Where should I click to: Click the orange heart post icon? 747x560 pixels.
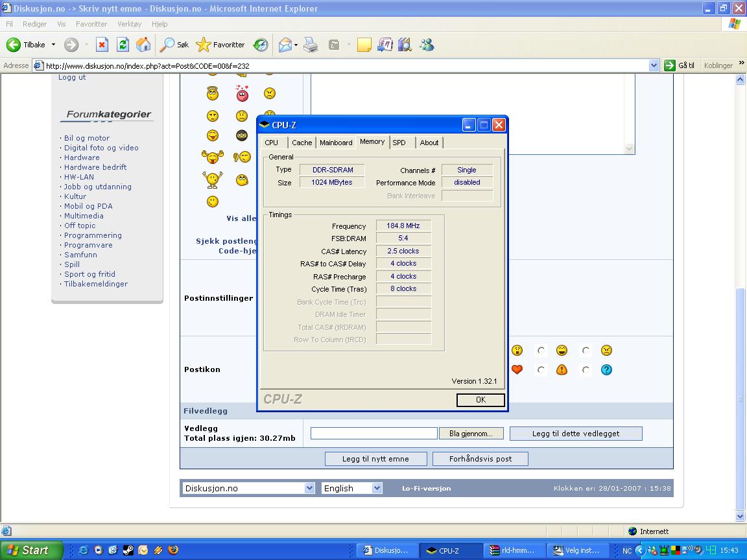pos(517,369)
